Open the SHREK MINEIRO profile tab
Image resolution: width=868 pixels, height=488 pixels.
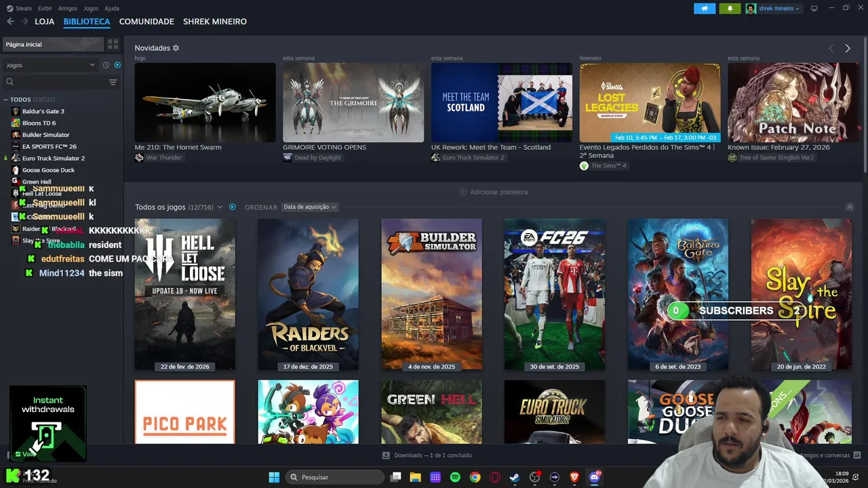(215, 22)
